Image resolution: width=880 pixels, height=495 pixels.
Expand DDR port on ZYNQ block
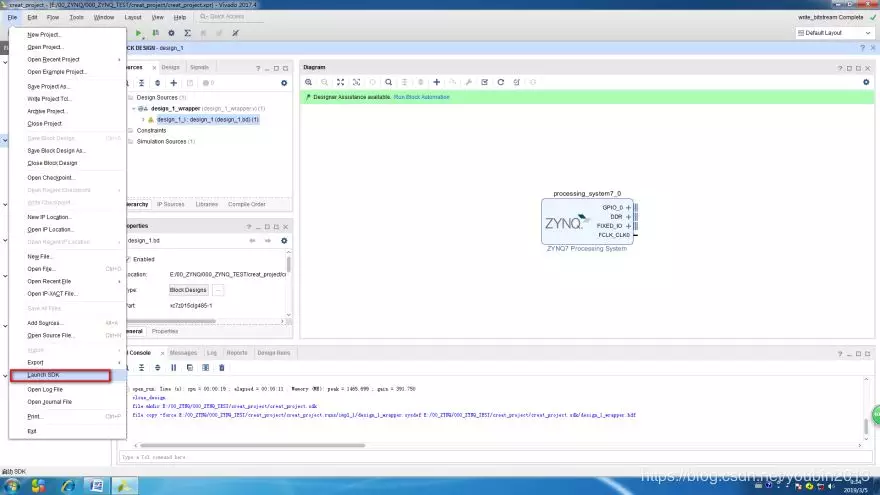point(628,217)
